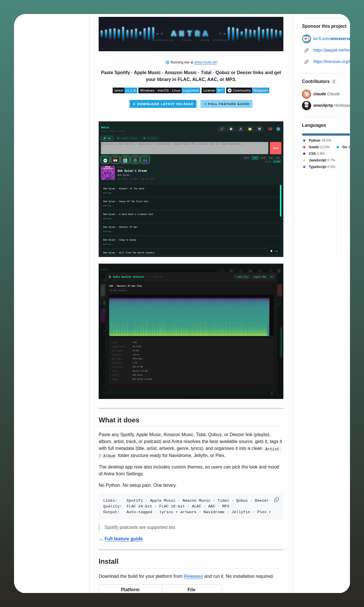
Task: Open antra.hoshi.cfd live link
Action: pyautogui.click(x=205, y=62)
